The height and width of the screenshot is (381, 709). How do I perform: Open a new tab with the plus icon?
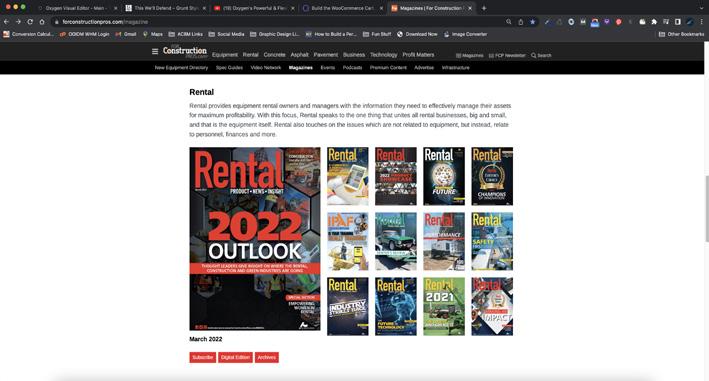tap(484, 8)
